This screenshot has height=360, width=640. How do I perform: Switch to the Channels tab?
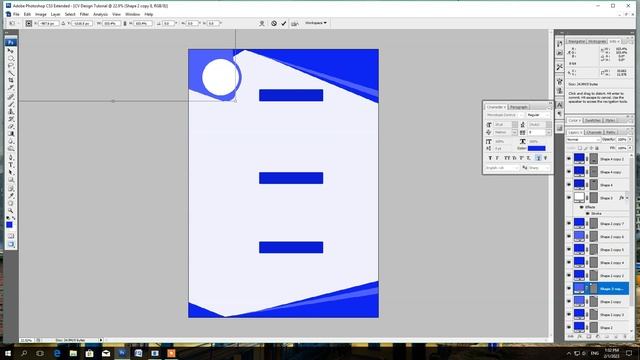[594, 132]
